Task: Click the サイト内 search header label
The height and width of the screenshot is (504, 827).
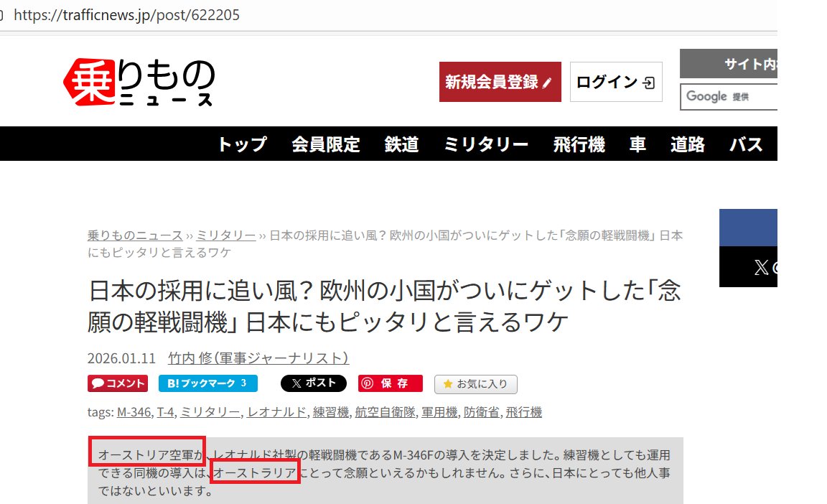Action: [x=729, y=64]
